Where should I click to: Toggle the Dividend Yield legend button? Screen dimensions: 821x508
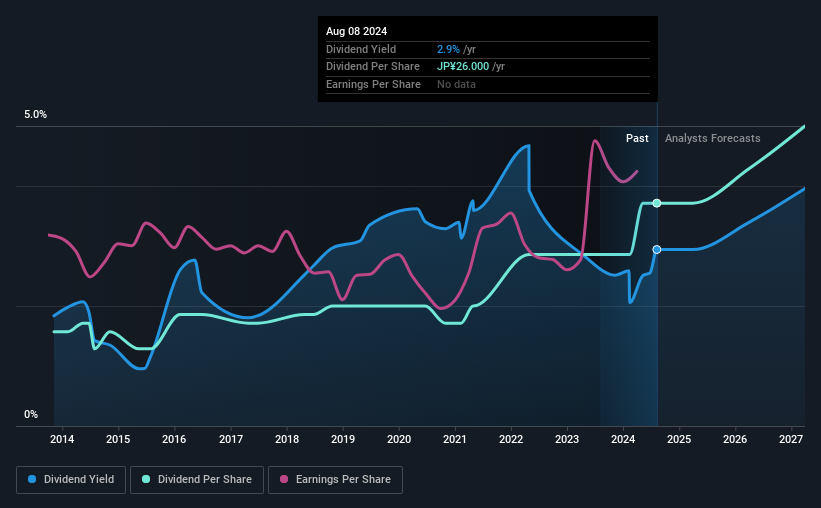click(71, 480)
